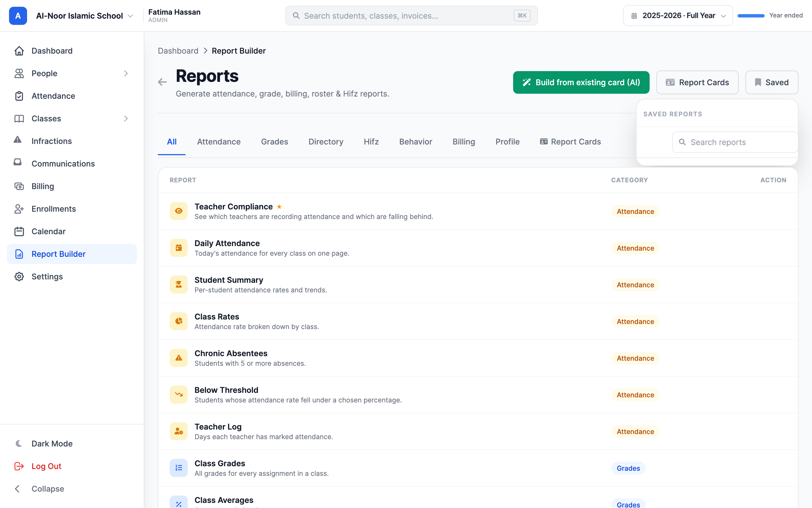Go to Dashboard via breadcrumb link
Viewport: 812px width, 508px height.
[x=178, y=51]
